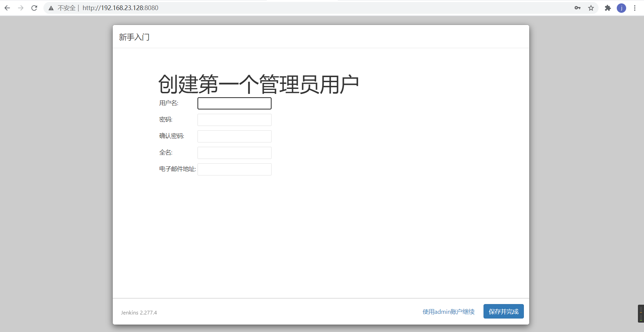Continue using admin account via 使用admin账户继续 link
The image size is (644, 332).
tap(449, 312)
